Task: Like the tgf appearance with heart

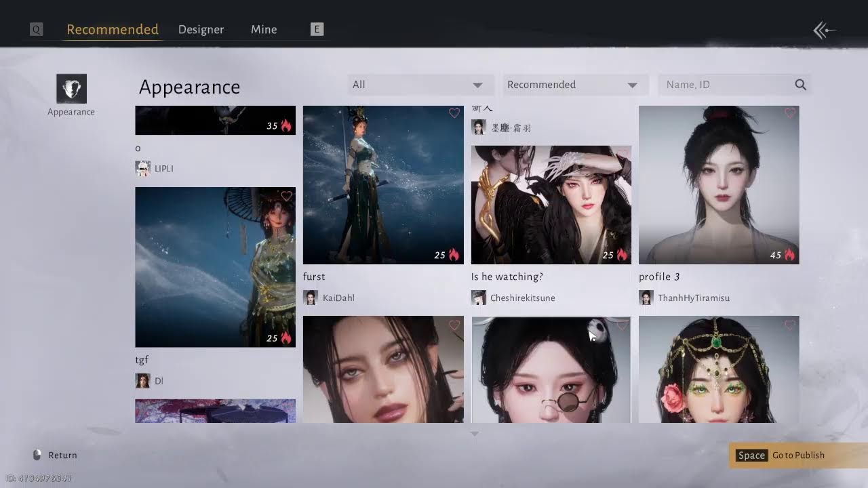Action: pos(286,196)
